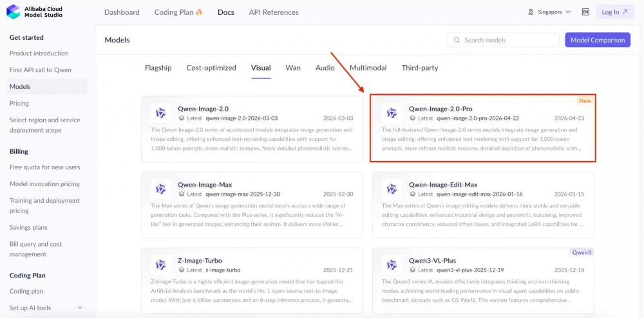644x318 pixels.
Task: Open Pricing in the sidebar
Action: click(19, 104)
